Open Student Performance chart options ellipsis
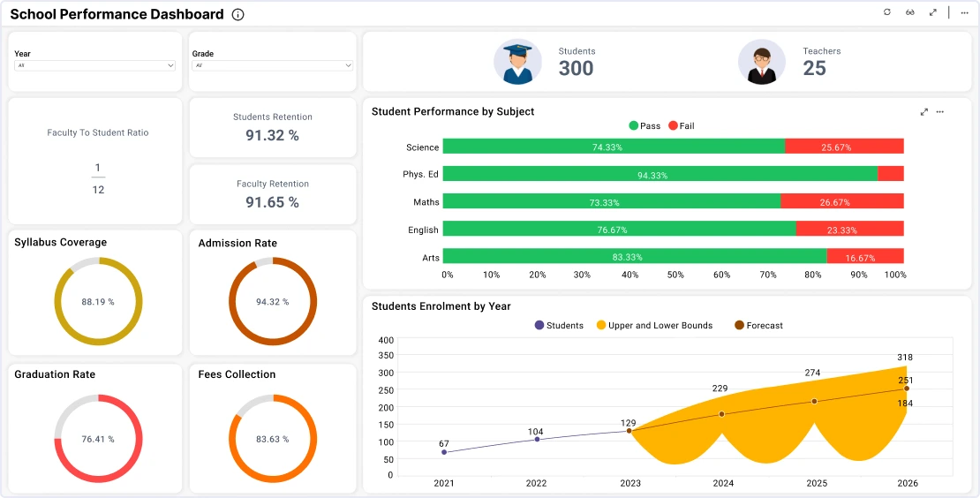980x498 pixels. (x=940, y=112)
